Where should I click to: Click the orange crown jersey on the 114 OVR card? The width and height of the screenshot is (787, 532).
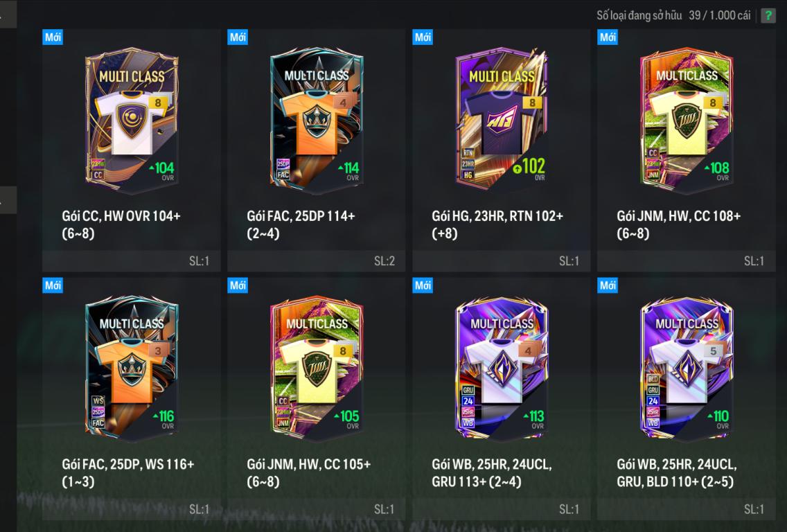(x=316, y=122)
